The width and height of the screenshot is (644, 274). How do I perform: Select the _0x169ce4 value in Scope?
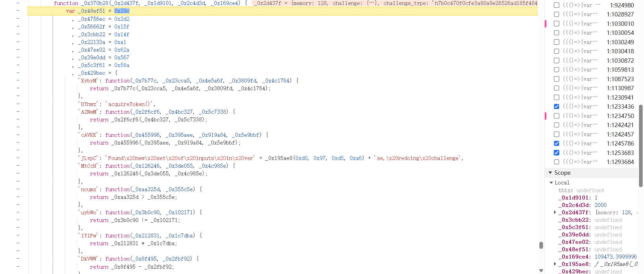(615, 257)
